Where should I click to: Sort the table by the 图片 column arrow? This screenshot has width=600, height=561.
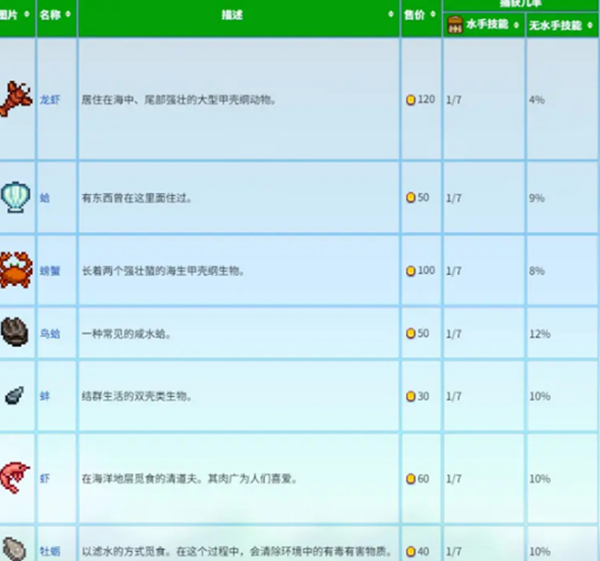[27, 14]
